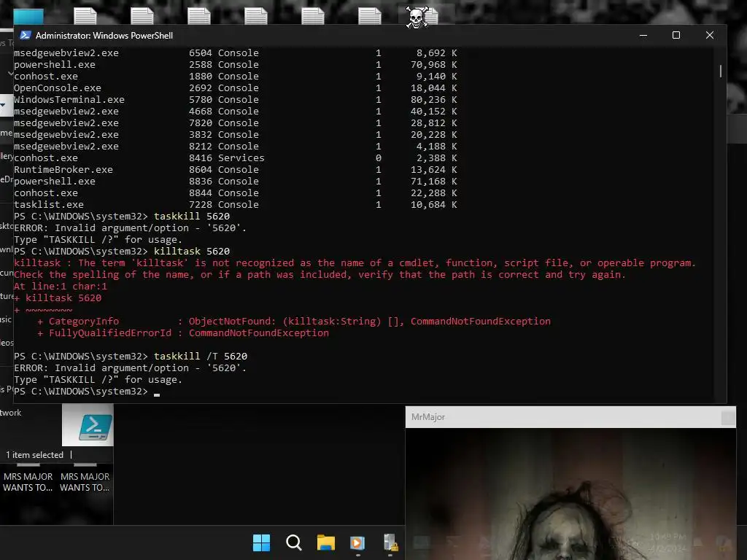The height and width of the screenshot is (560, 747).
Task: Open taskbar Search magnifier
Action: pyautogui.click(x=293, y=542)
